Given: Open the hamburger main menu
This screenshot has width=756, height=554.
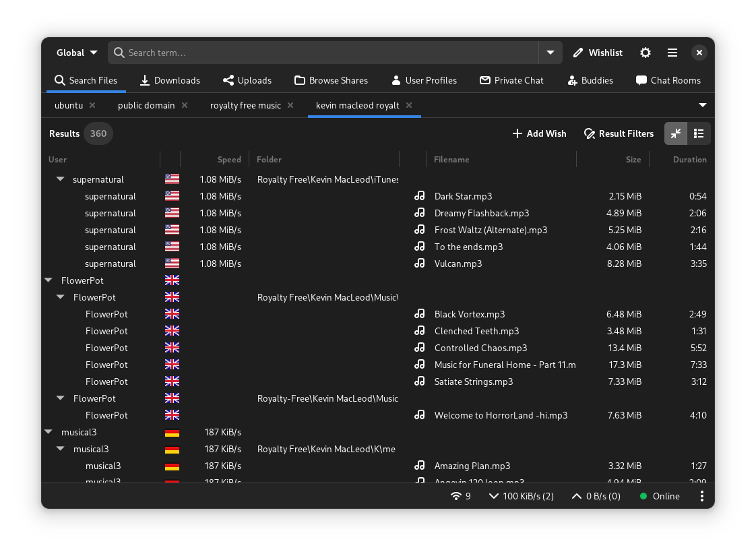Looking at the screenshot, I should coord(672,53).
